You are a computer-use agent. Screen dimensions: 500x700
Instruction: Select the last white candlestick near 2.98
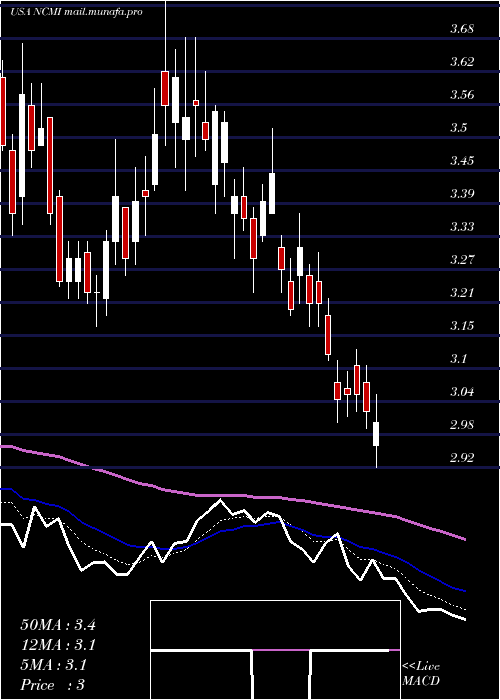pyautogui.click(x=376, y=433)
